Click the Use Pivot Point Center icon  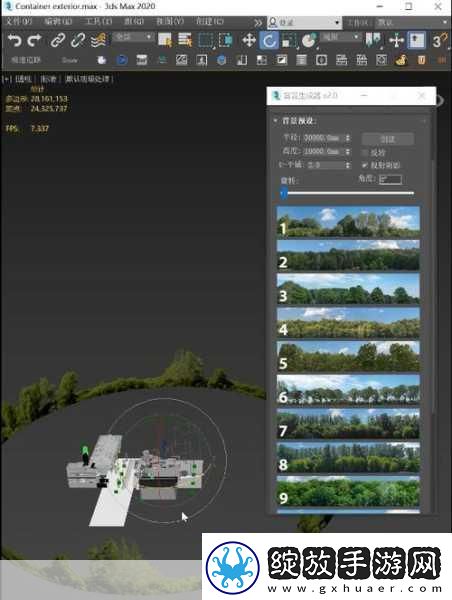(x=374, y=40)
